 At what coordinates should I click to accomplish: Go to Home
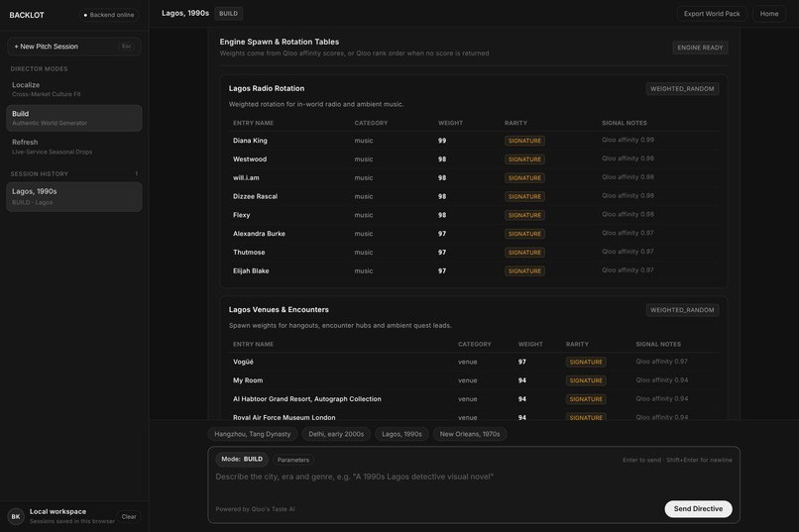click(769, 14)
